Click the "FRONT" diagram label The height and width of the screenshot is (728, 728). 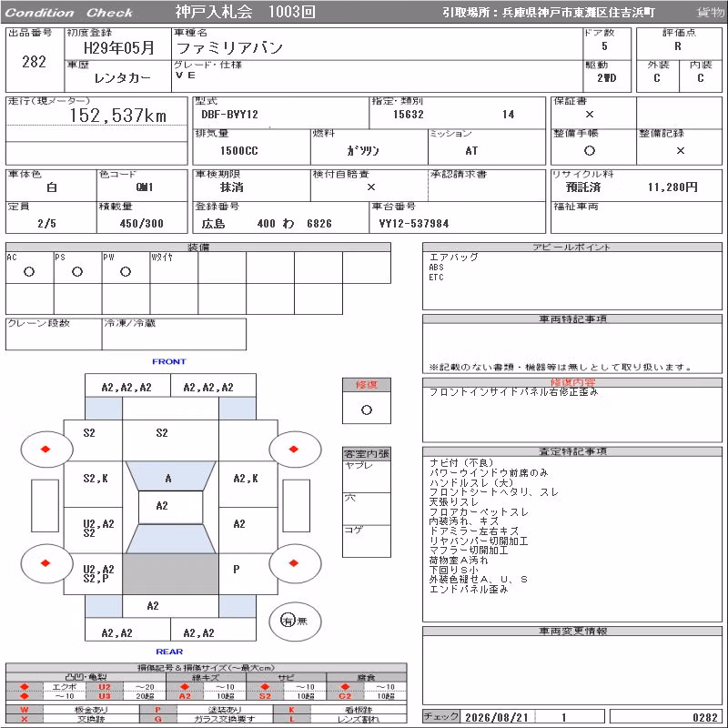169,361
